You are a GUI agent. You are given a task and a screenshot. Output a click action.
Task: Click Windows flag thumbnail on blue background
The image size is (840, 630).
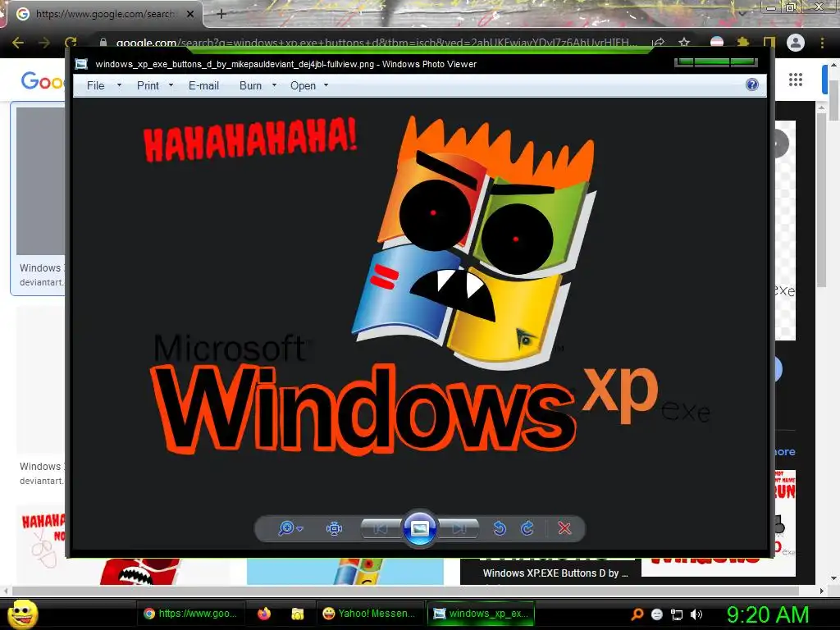point(345,572)
